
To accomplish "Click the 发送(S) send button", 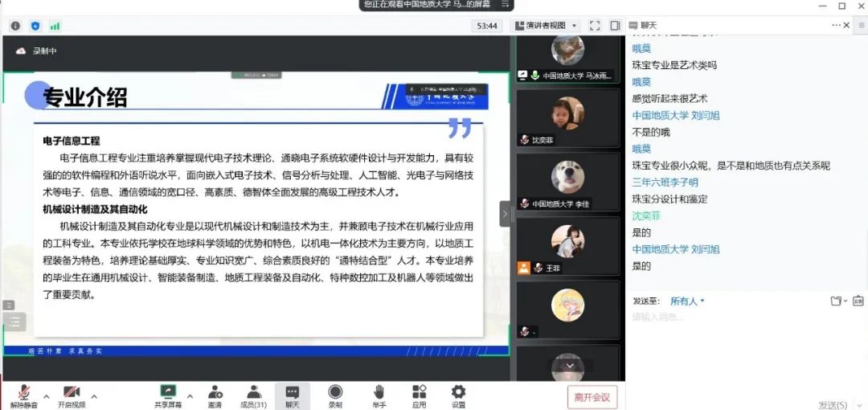I will (833, 404).
